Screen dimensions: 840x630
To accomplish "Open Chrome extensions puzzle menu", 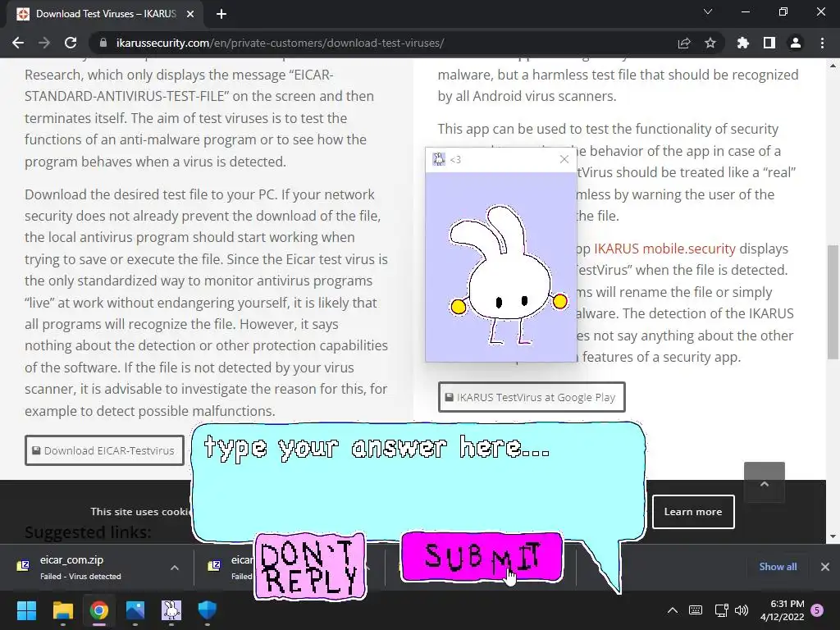I will click(x=743, y=43).
